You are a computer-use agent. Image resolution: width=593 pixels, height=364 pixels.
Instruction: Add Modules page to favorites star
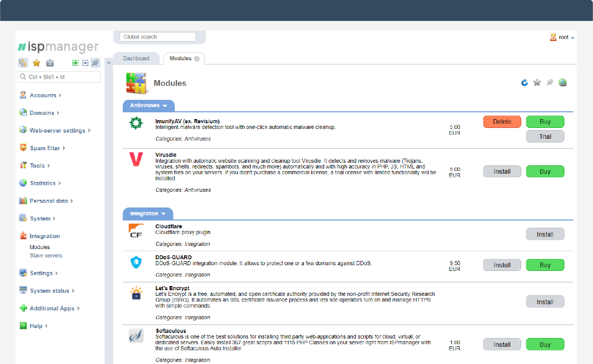click(x=537, y=82)
